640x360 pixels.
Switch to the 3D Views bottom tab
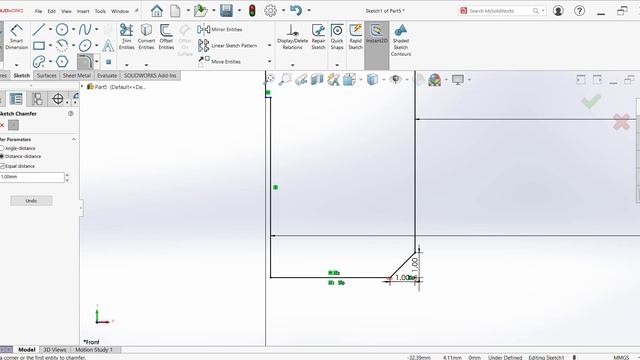coord(55,350)
